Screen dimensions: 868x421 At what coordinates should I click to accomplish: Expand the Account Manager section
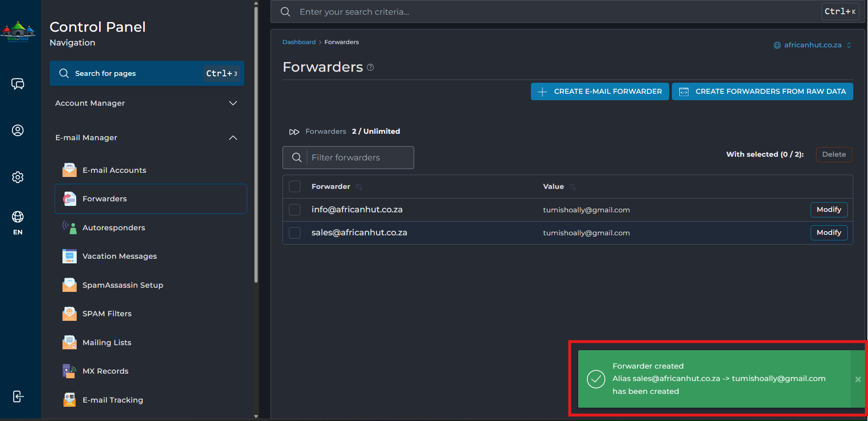tap(147, 103)
